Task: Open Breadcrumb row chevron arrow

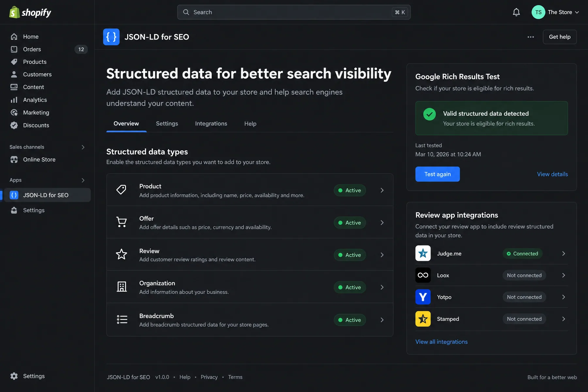Action: [382, 320]
